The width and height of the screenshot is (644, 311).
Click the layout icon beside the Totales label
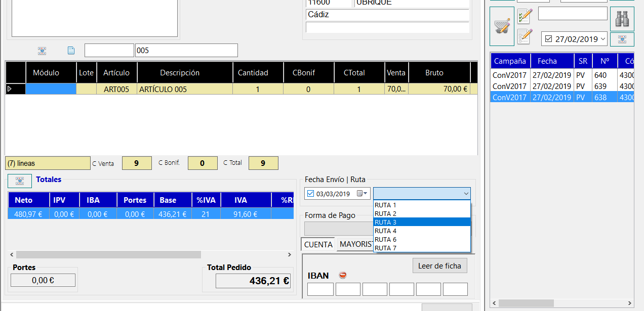pos(20,181)
